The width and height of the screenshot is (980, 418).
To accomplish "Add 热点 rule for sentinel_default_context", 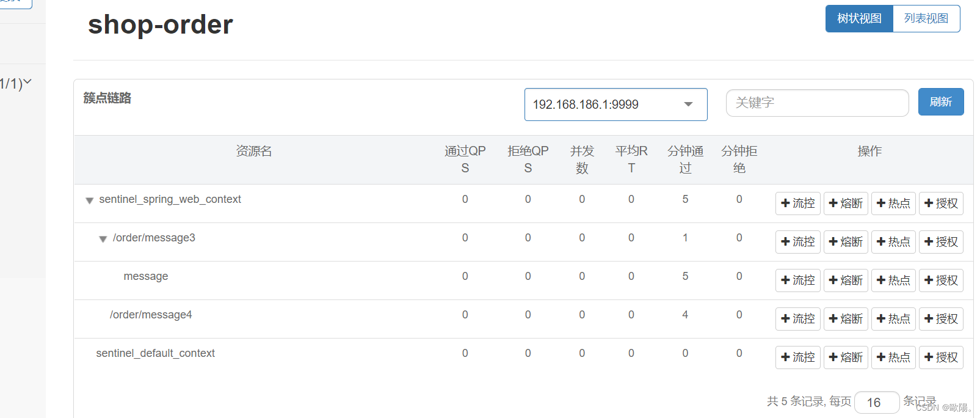I will pos(893,358).
